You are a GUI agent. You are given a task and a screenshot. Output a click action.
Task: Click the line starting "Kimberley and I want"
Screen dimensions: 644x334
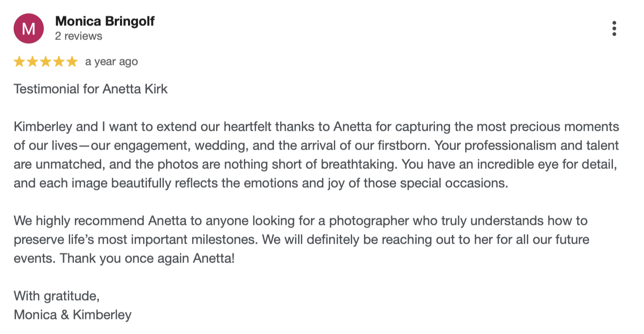(316, 127)
